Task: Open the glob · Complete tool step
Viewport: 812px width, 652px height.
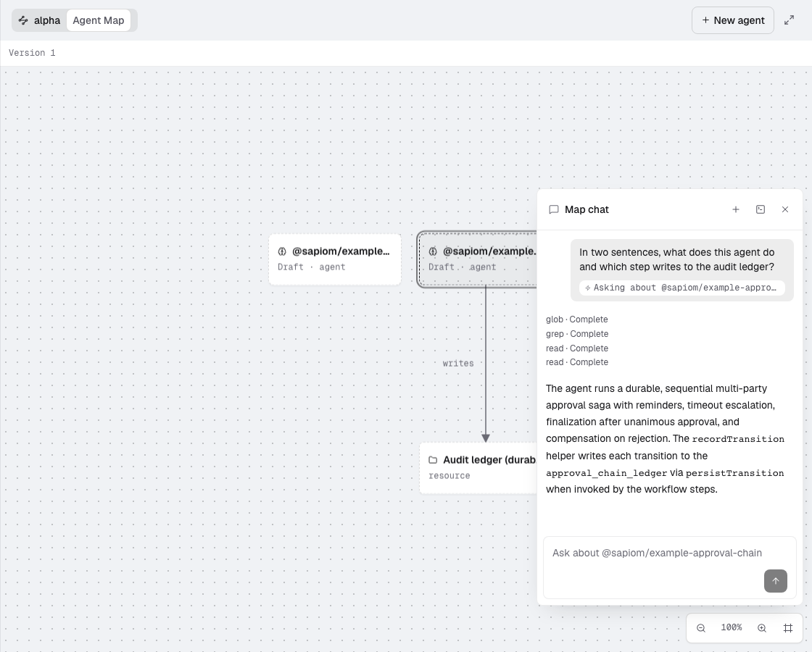Action: click(577, 319)
